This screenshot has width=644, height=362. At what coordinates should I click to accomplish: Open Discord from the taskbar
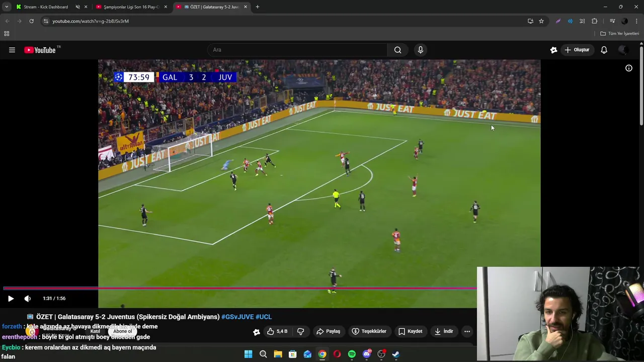pos(367,354)
